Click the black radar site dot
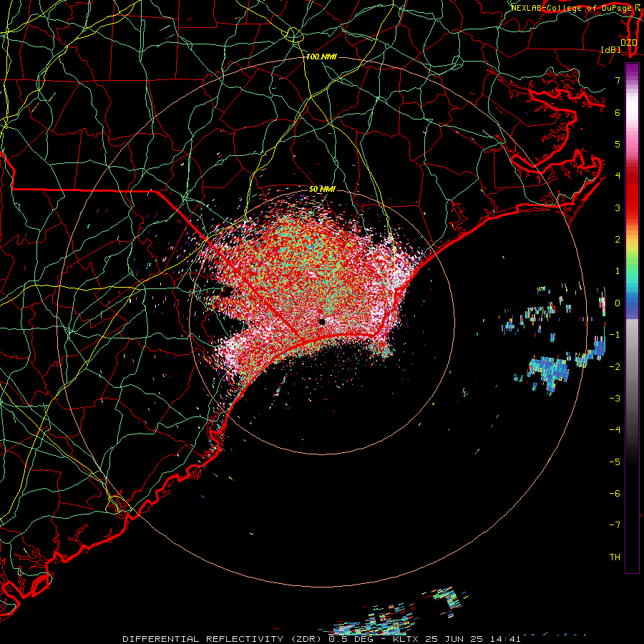The width and height of the screenshot is (644, 644). click(322, 321)
